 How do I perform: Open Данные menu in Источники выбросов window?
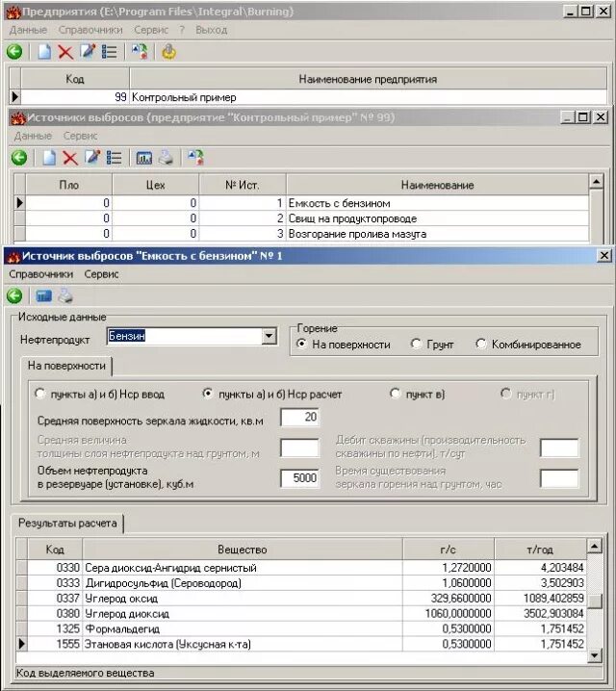(x=33, y=136)
